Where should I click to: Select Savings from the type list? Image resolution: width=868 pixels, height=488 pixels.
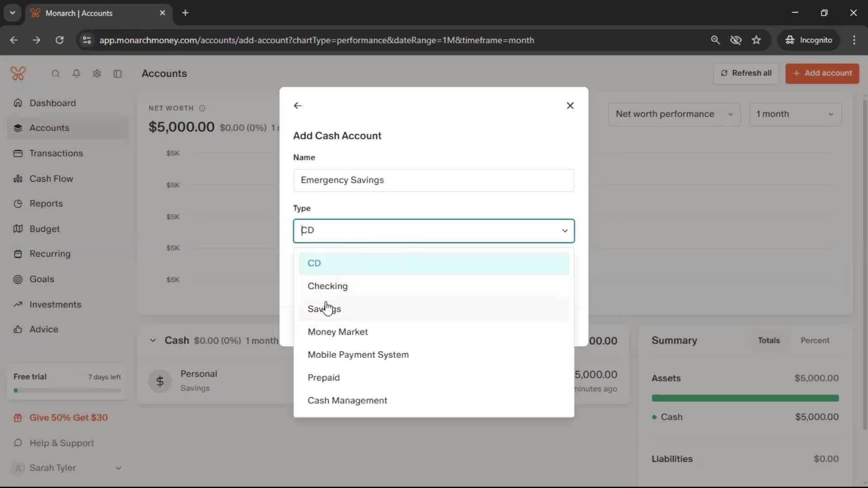pyautogui.click(x=324, y=309)
